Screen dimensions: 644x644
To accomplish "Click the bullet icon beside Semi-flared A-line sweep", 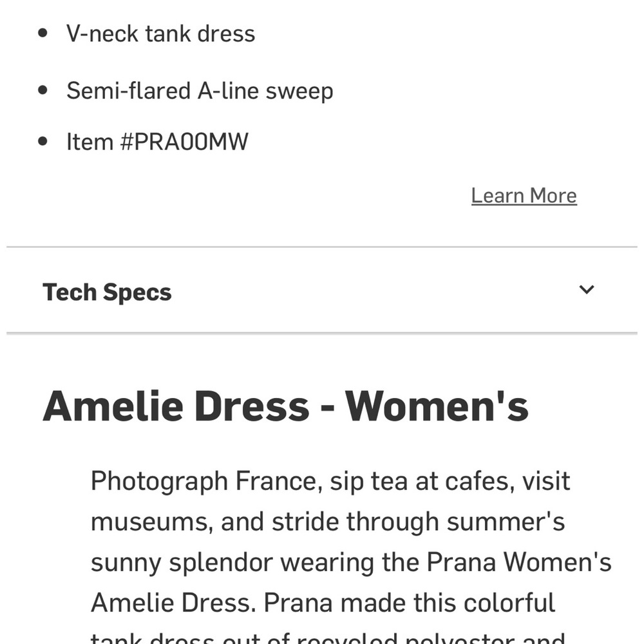I will click(x=43, y=89).
